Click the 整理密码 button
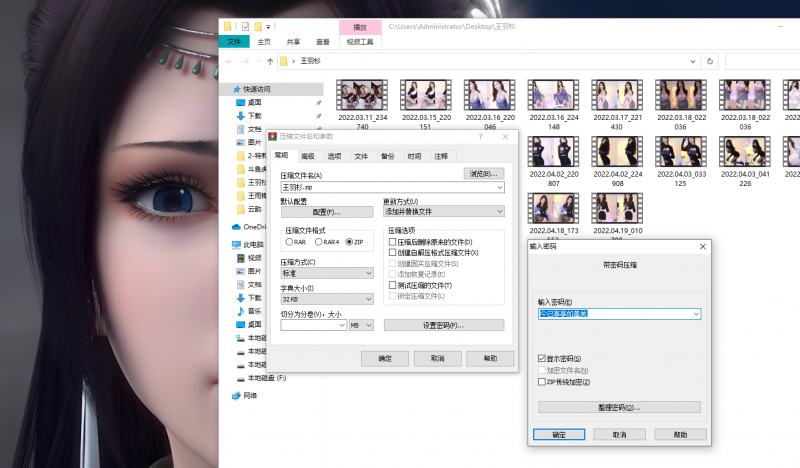 [x=619, y=407]
